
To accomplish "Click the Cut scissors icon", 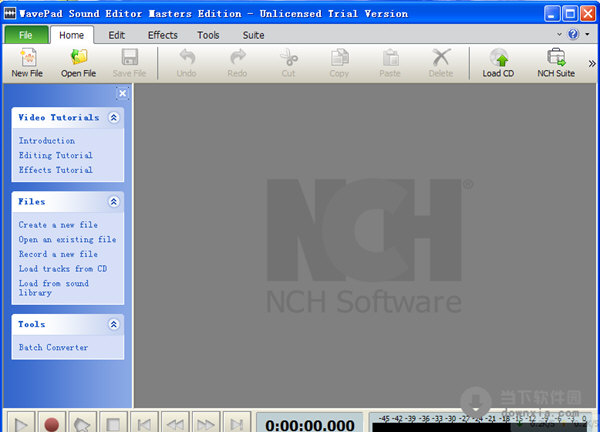I will click(x=289, y=57).
